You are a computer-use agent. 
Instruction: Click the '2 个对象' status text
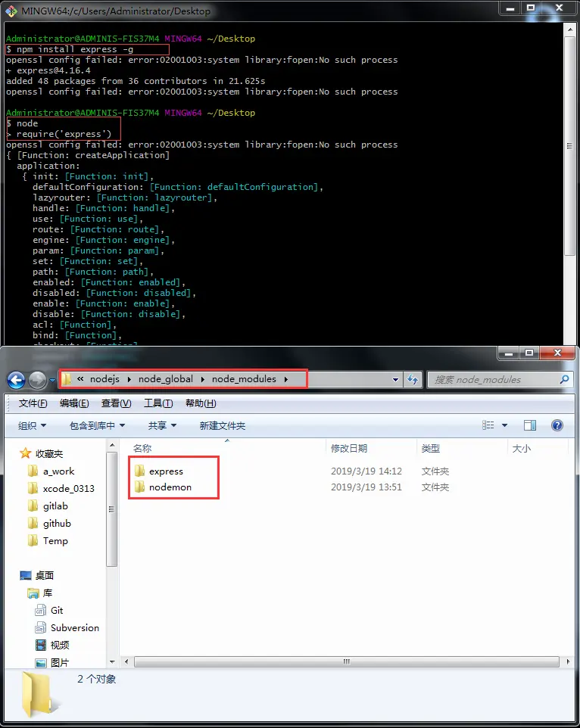pos(97,679)
